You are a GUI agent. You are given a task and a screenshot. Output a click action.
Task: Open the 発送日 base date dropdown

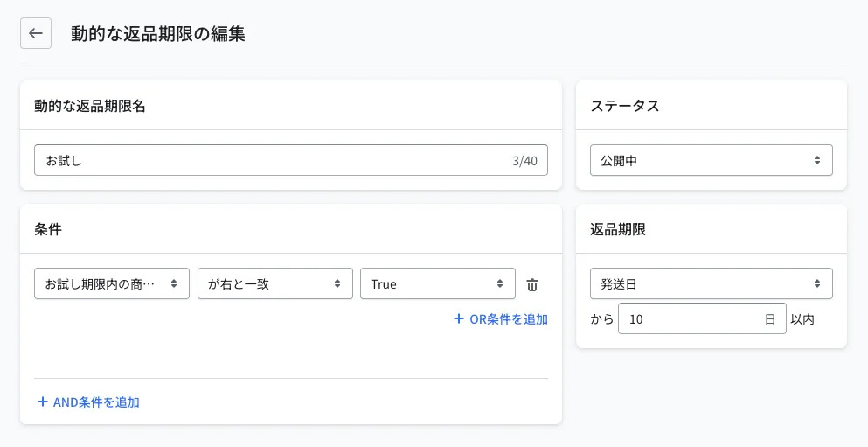coord(712,283)
